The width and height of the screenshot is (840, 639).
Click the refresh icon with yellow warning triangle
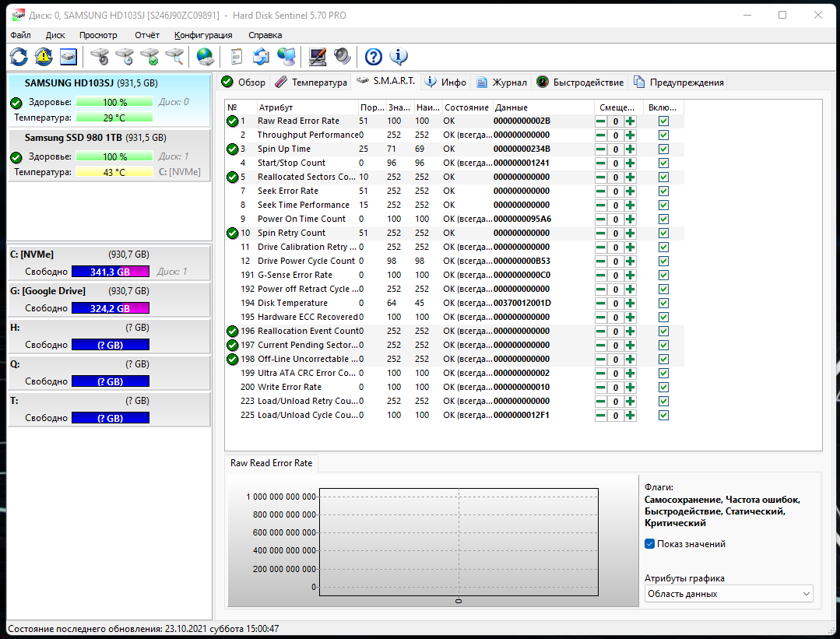[44, 57]
